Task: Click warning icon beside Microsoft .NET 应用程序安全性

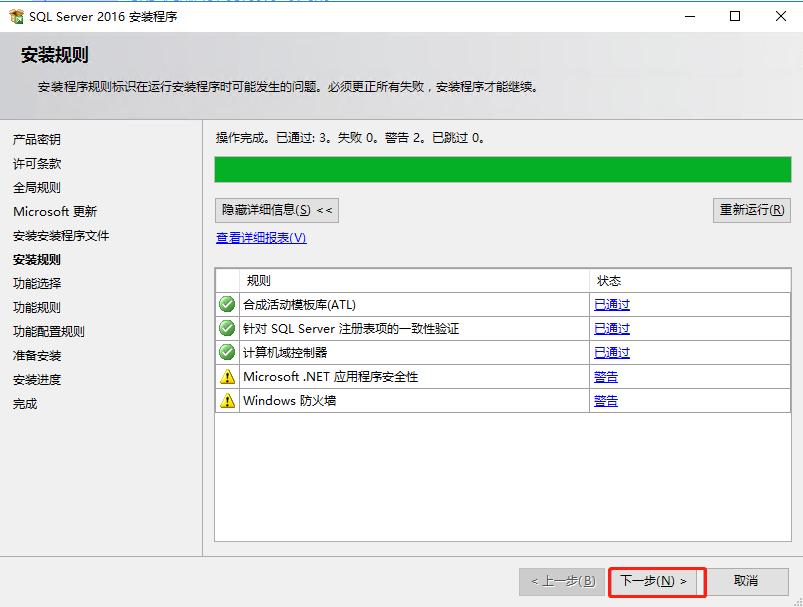Action: (227, 377)
